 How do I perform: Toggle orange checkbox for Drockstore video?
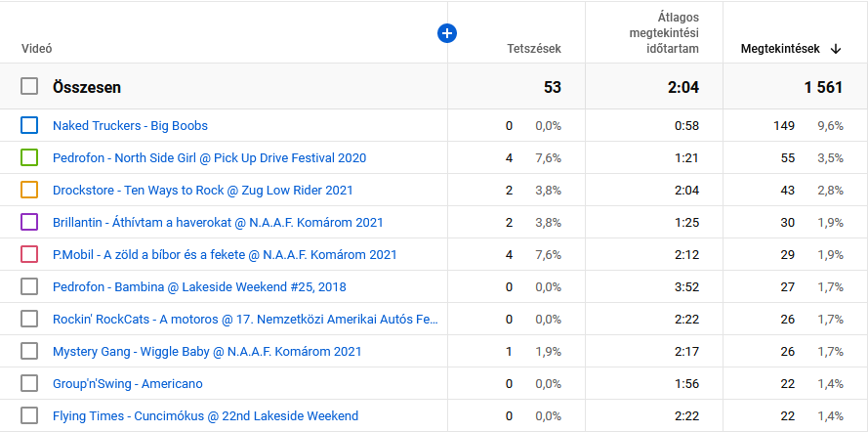click(29, 190)
